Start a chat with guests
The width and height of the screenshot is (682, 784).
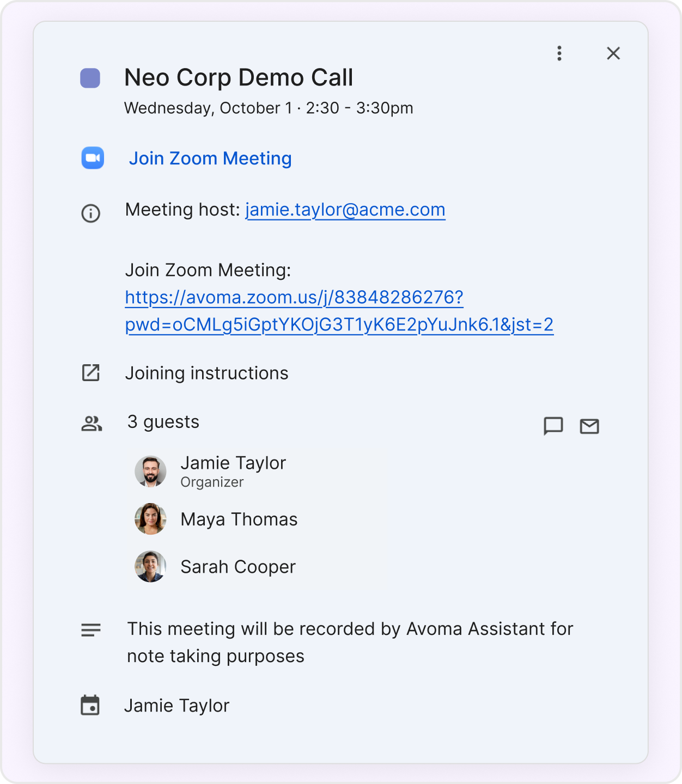[553, 426]
